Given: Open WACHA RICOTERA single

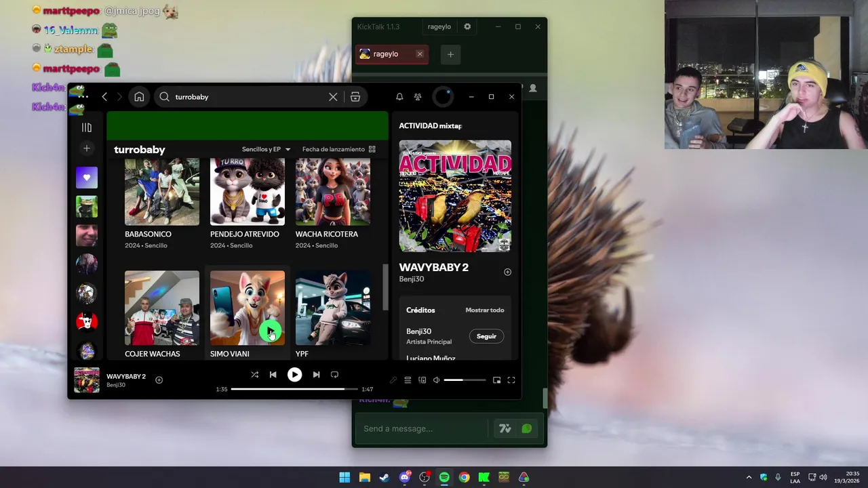Looking at the screenshot, I should (x=333, y=192).
